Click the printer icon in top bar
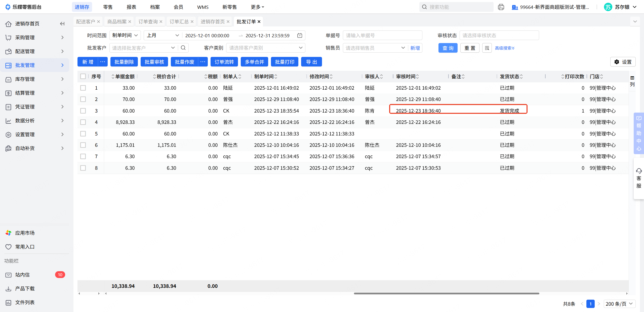 click(501, 7)
